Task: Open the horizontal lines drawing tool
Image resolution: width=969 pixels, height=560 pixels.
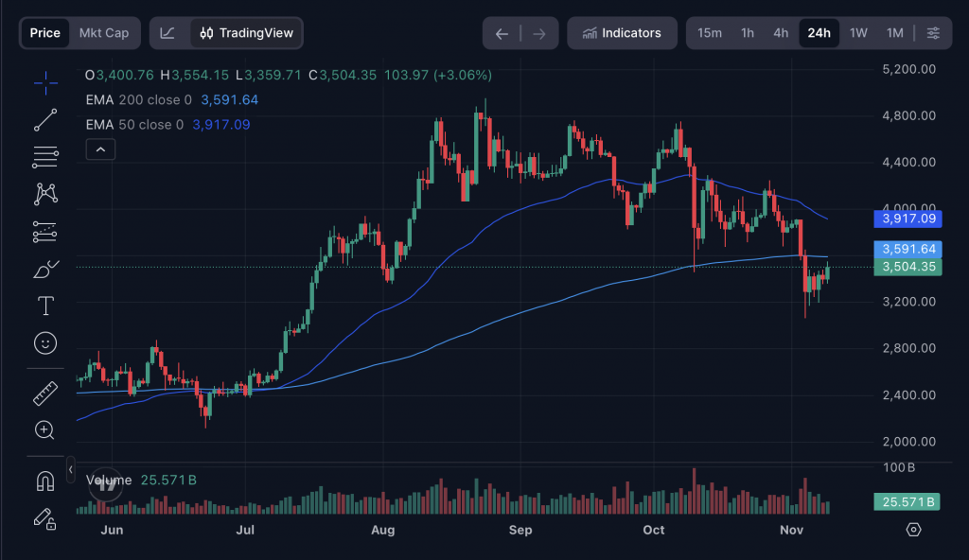Action: (44, 157)
